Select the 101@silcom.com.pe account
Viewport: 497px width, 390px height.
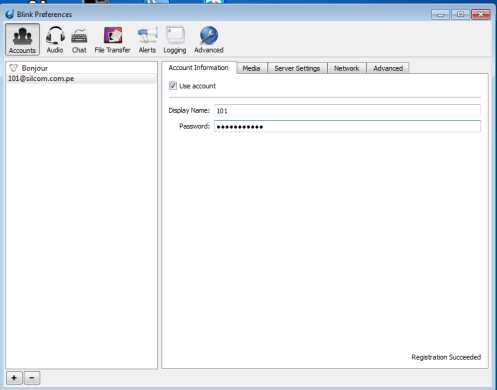pyautogui.click(x=81, y=79)
